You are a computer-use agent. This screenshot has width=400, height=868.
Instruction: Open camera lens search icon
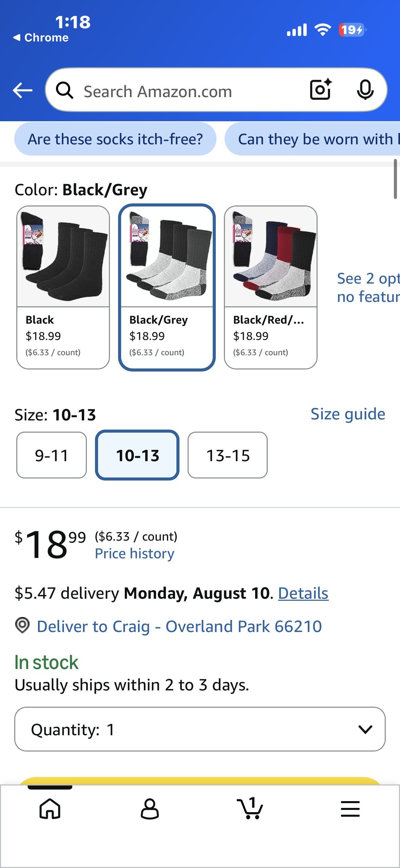coord(321,90)
